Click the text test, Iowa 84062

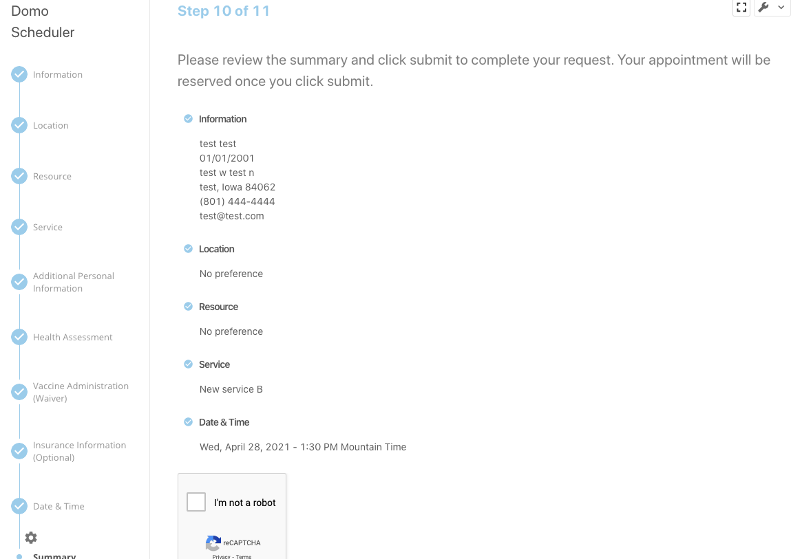(237, 187)
